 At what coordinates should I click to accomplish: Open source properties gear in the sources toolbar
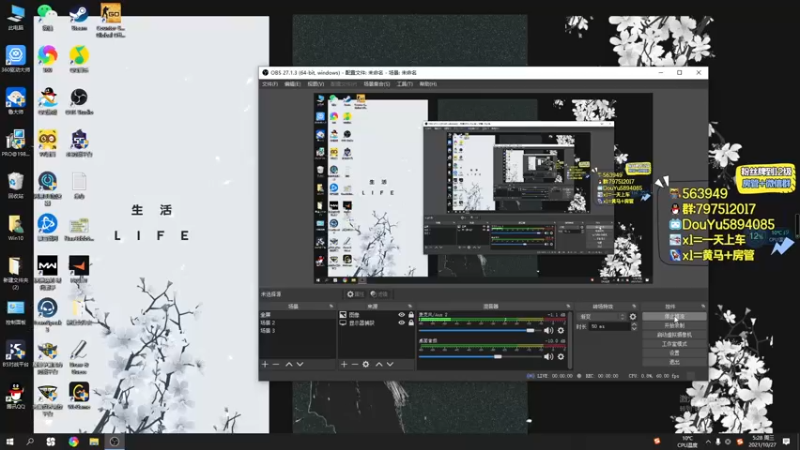[366, 364]
